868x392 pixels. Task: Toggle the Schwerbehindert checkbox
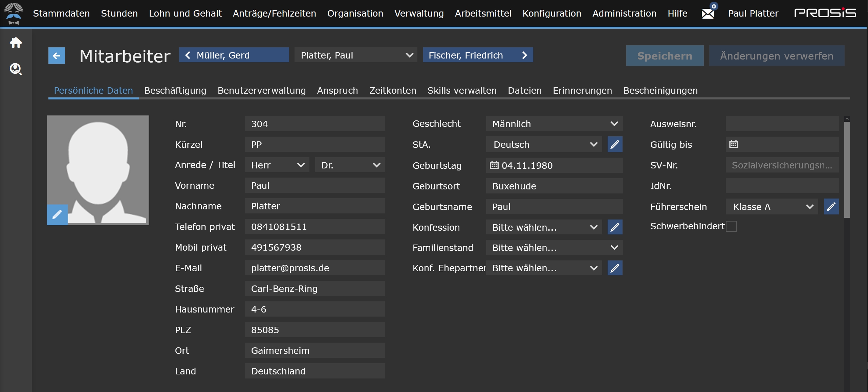coord(731,226)
